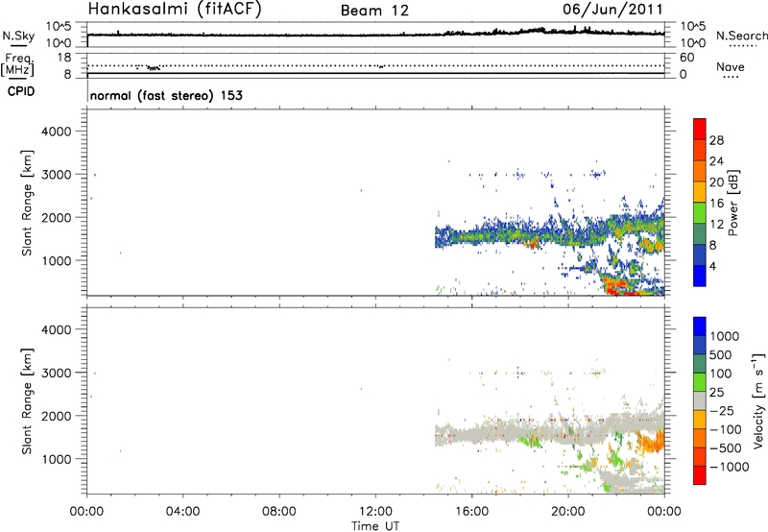Click the -500 label on the Velocity scale
Viewport: 768px width, 532px height.
click(726, 448)
